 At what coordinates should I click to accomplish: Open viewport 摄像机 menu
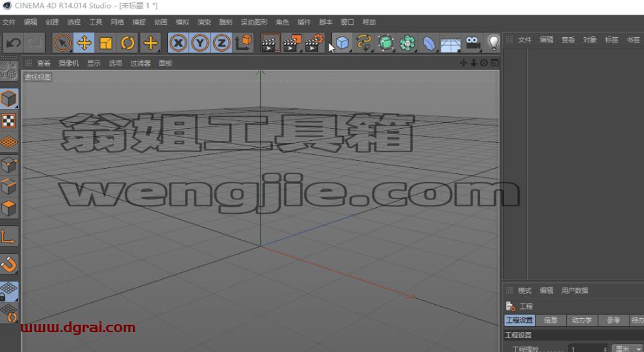click(68, 63)
